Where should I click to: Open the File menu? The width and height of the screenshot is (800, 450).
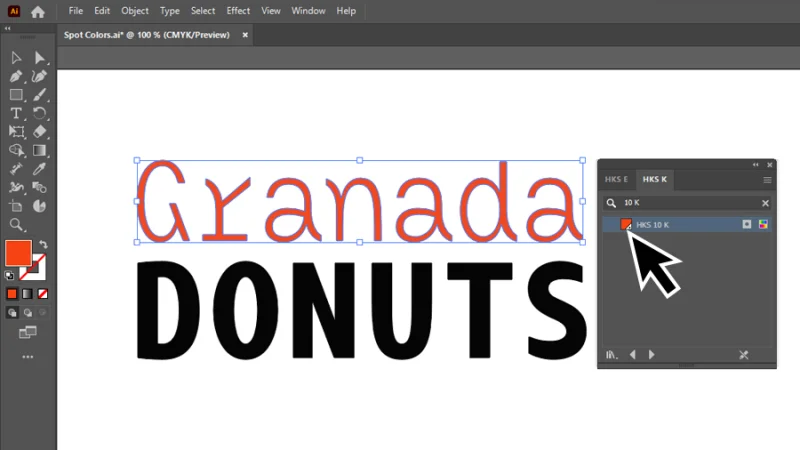[76, 11]
